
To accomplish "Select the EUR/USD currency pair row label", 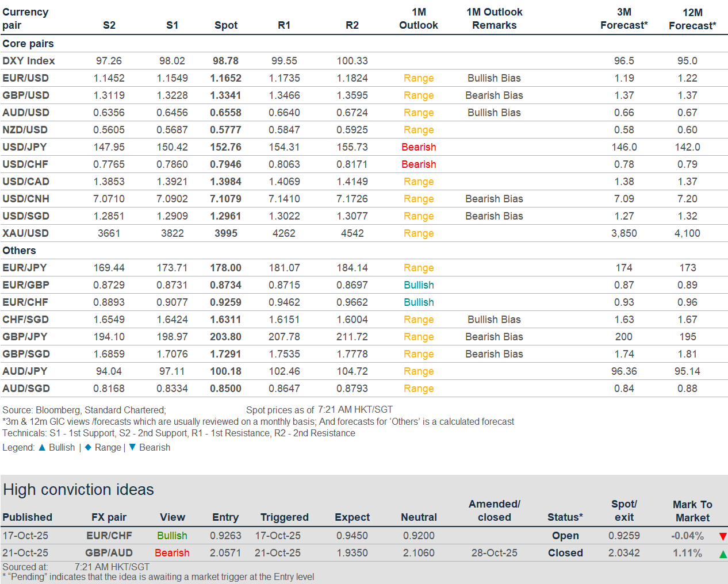I will 25,78.
